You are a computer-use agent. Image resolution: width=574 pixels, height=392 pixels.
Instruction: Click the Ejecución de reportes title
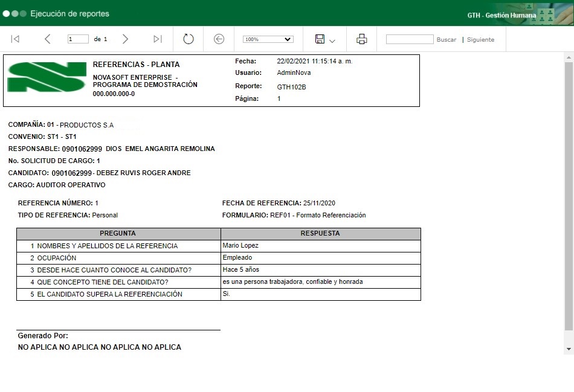pos(69,13)
